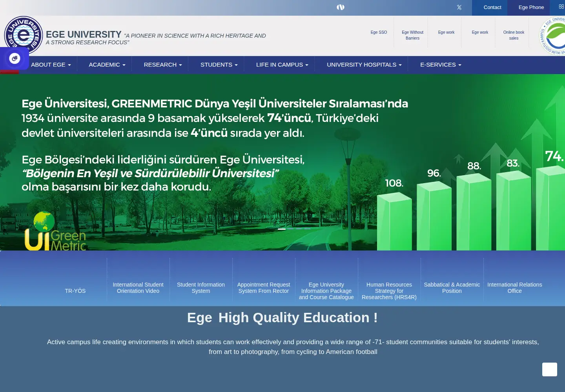The width and height of the screenshot is (565, 392).
Task: Click the white back-to-top square button
Action: coord(550,369)
